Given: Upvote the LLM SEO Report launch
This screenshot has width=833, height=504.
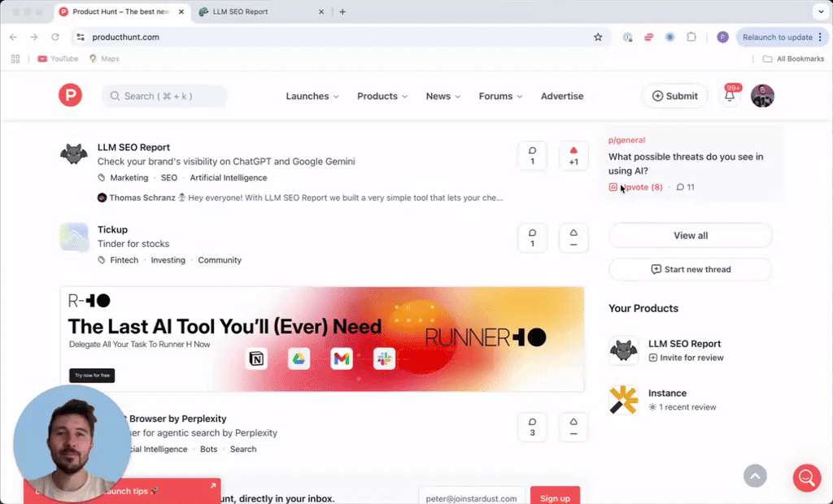Looking at the screenshot, I should (574, 156).
